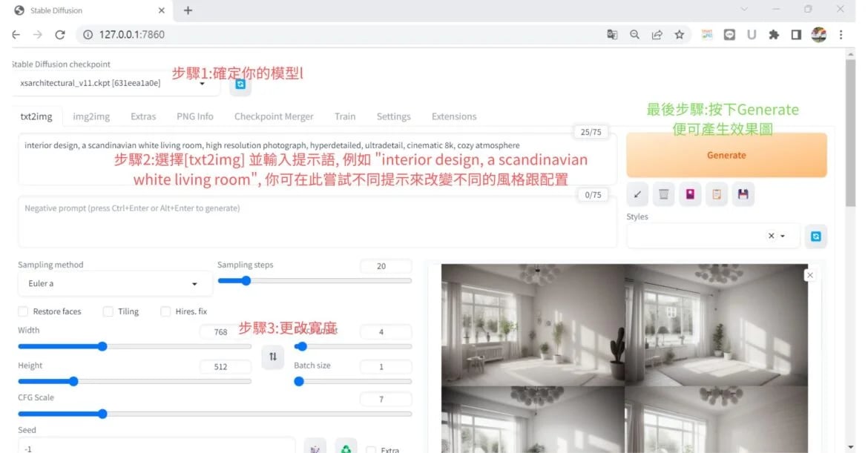This screenshot has height=453, width=868.
Task: Click the address bar URL 127.0.0.1:7860
Action: [132, 34]
